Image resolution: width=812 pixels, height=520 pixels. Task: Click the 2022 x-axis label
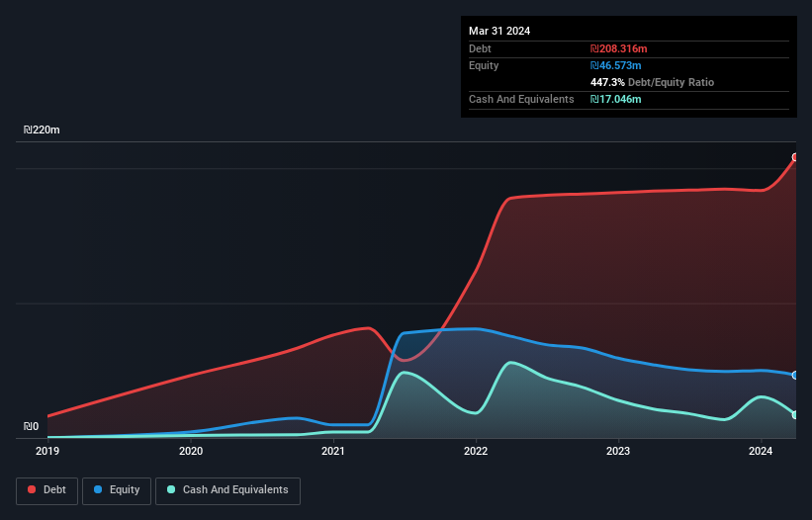pos(476,451)
